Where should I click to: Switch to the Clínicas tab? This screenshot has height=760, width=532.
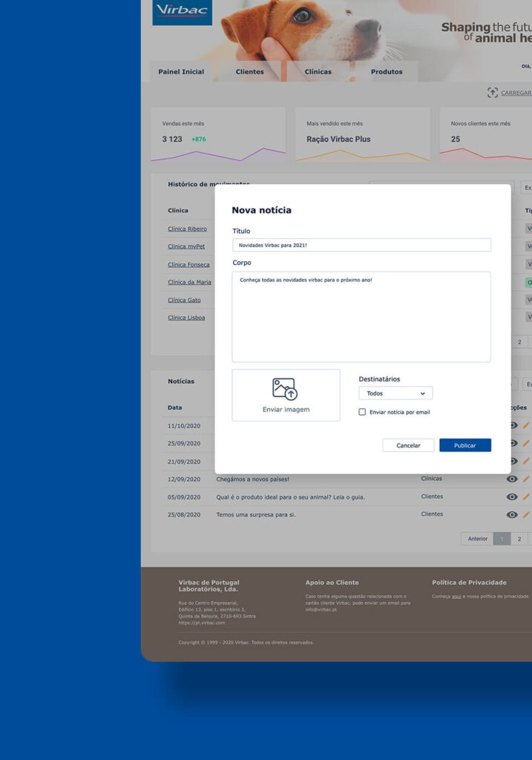(318, 72)
